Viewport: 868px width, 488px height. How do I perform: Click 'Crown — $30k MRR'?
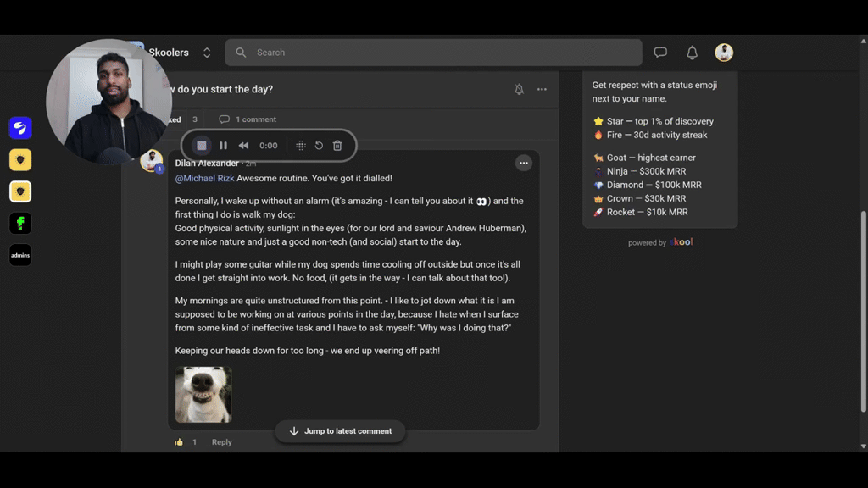coord(639,198)
